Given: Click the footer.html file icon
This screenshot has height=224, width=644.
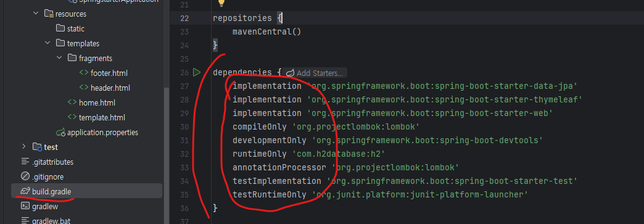Looking at the screenshot, I should (83, 73).
